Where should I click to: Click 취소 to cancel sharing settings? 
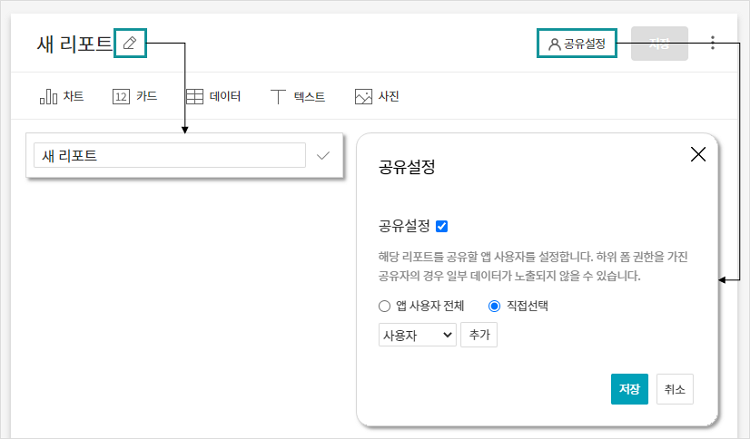674,389
